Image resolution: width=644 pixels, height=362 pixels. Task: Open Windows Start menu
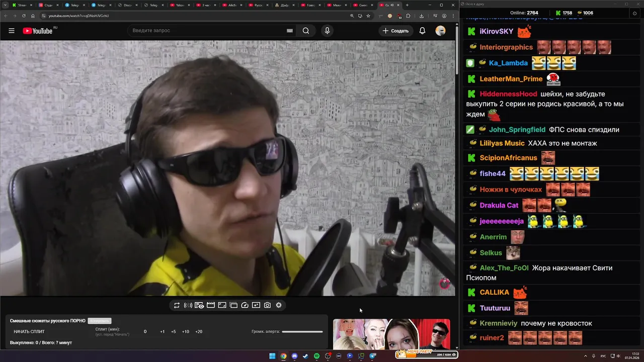click(272, 356)
